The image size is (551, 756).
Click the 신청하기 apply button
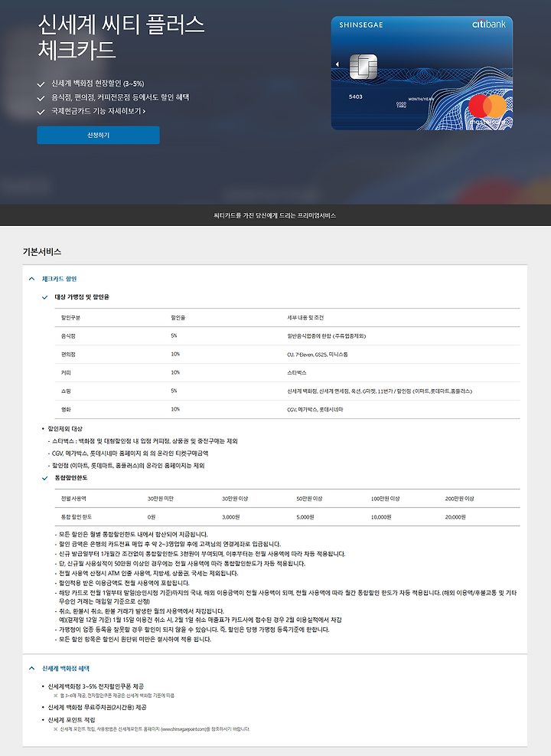pyautogui.click(x=98, y=135)
